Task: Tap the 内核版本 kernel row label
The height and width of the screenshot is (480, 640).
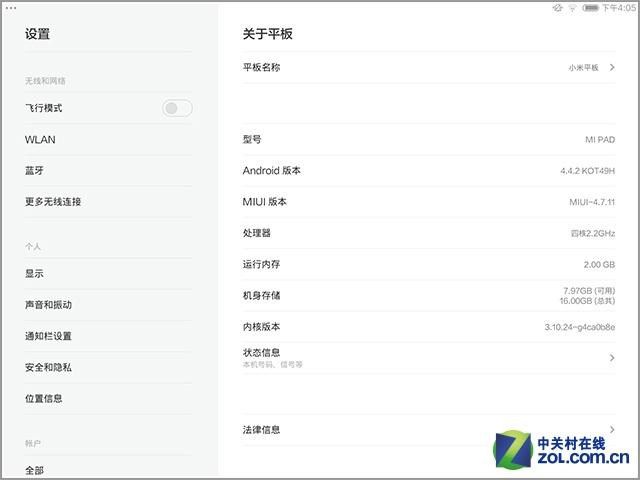Action: [x=261, y=327]
